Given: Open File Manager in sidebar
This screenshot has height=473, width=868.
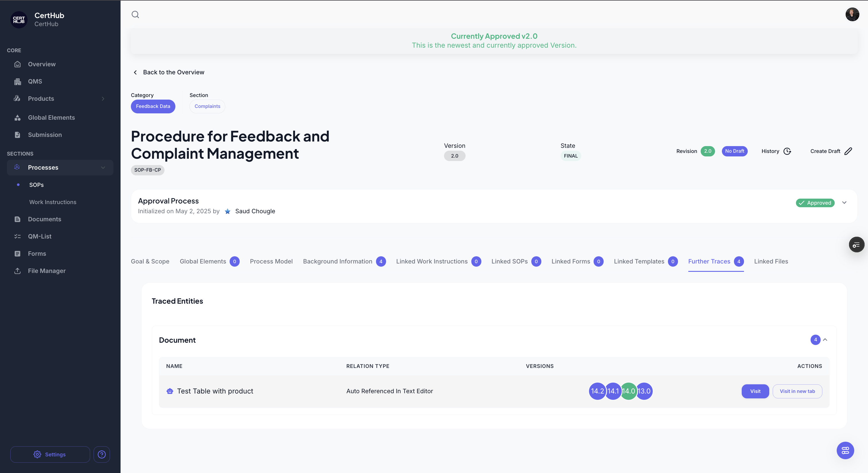Looking at the screenshot, I should click(46, 271).
